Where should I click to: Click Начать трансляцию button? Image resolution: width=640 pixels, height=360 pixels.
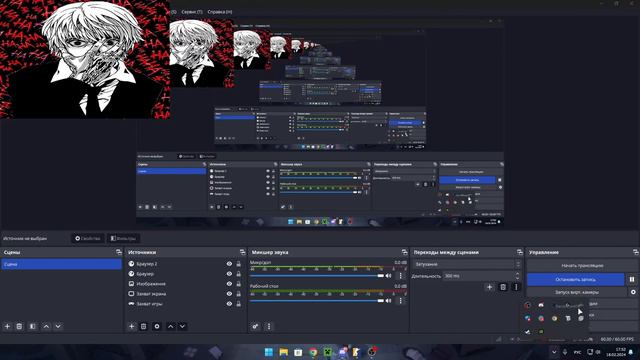582,266
